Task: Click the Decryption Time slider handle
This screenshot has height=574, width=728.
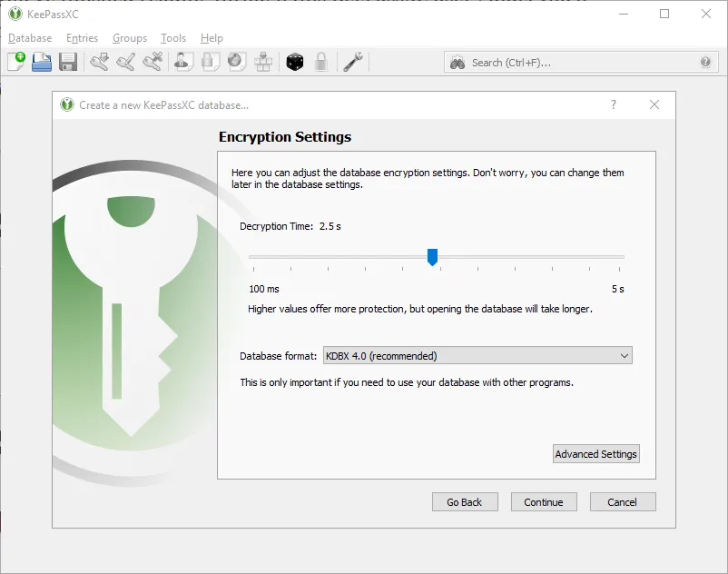Action: pyautogui.click(x=432, y=257)
